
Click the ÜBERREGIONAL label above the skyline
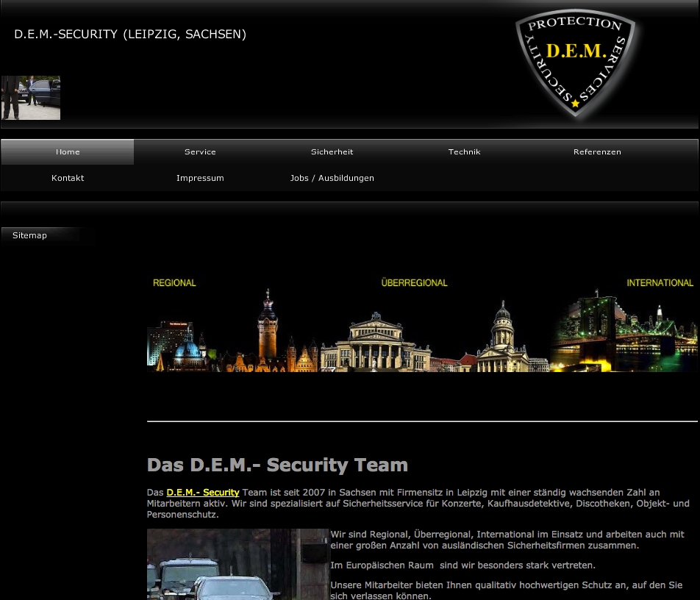coord(414,282)
